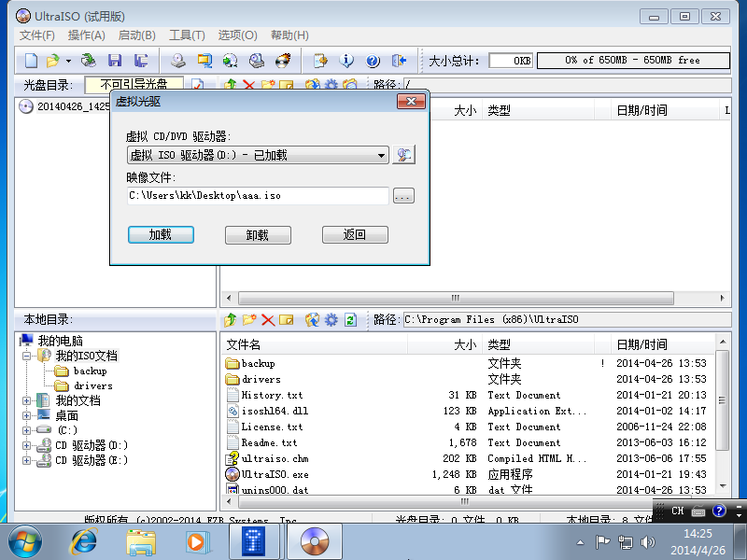Click the 返回 button
The image size is (747, 560).
click(355, 235)
